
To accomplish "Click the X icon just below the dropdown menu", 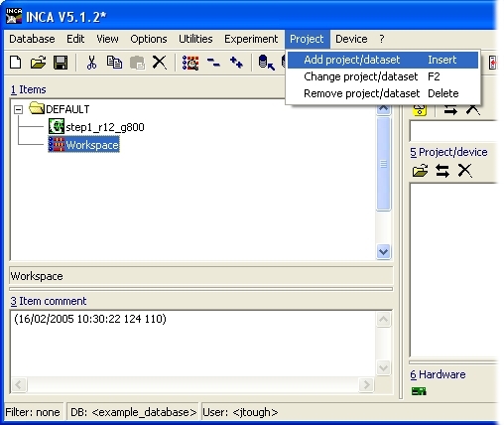I will point(473,110).
